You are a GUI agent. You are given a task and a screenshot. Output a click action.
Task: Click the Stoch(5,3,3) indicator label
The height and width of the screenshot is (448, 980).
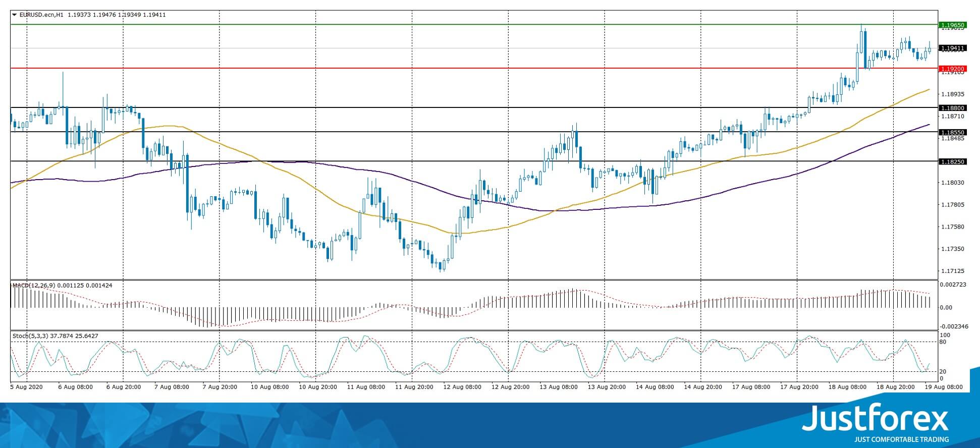pyautogui.click(x=30, y=336)
